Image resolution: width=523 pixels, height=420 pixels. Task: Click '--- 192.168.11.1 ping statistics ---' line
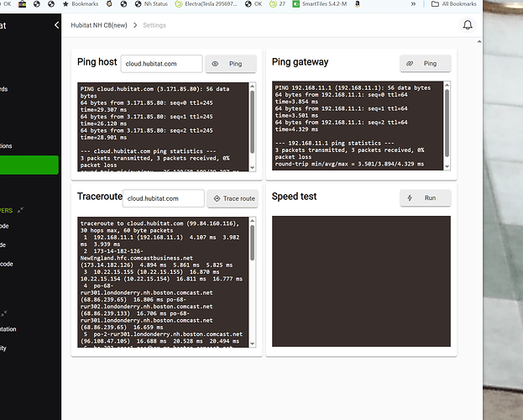[335, 143]
